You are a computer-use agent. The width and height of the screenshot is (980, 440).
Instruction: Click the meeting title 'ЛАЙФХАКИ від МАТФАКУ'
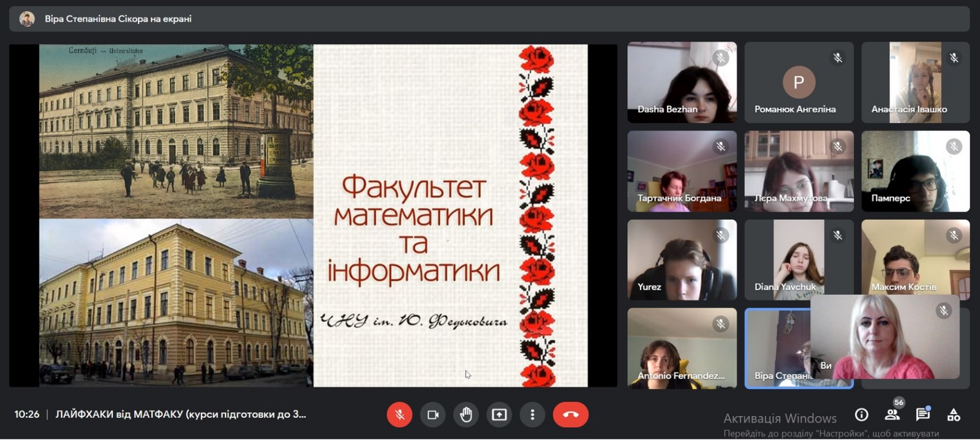pyautogui.click(x=181, y=415)
